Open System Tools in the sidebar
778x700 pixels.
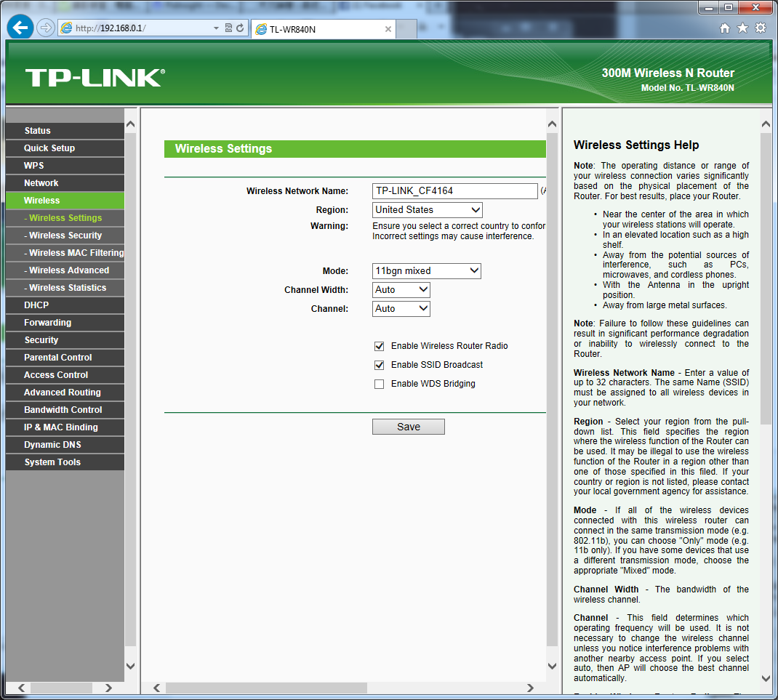pyautogui.click(x=52, y=462)
